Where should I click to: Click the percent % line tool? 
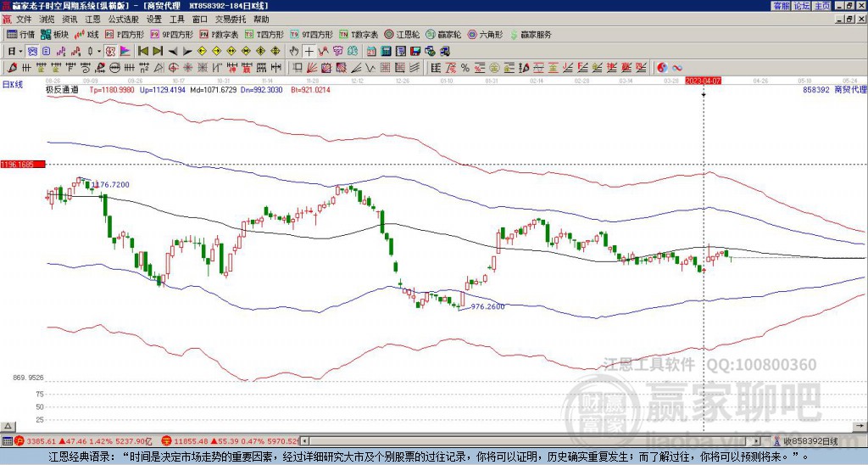pyautogui.click(x=465, y=68)
